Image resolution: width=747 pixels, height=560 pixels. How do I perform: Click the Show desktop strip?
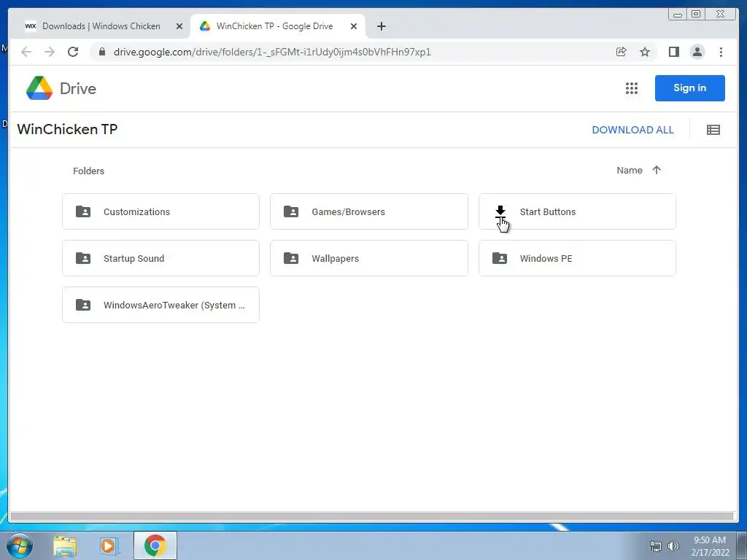(x=742, y=545)
